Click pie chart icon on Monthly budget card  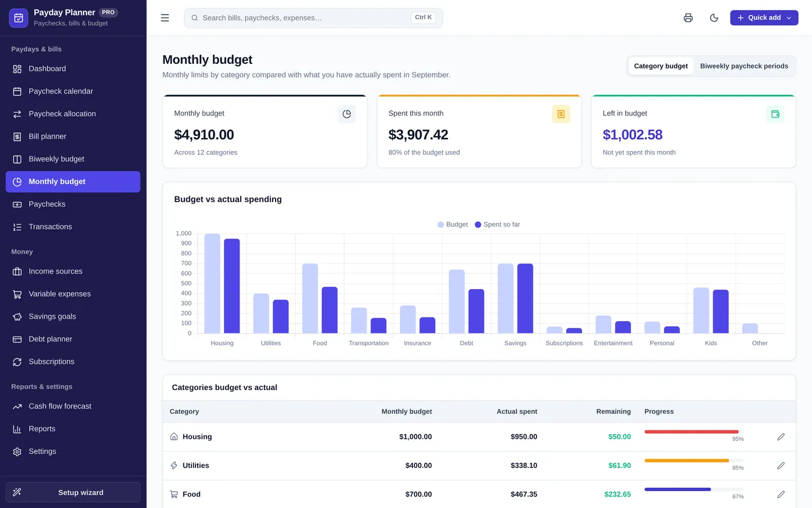pyautogui.click(x=347, y=114)
